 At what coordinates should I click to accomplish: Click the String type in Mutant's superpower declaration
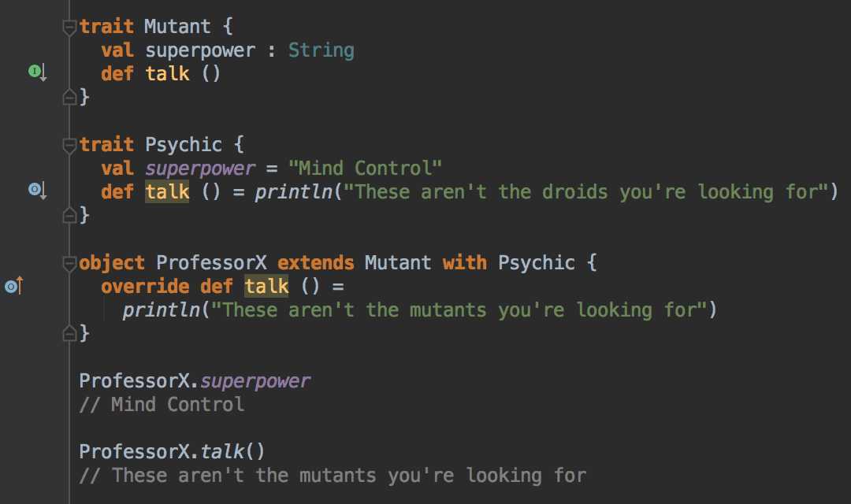tap(321, 51)
